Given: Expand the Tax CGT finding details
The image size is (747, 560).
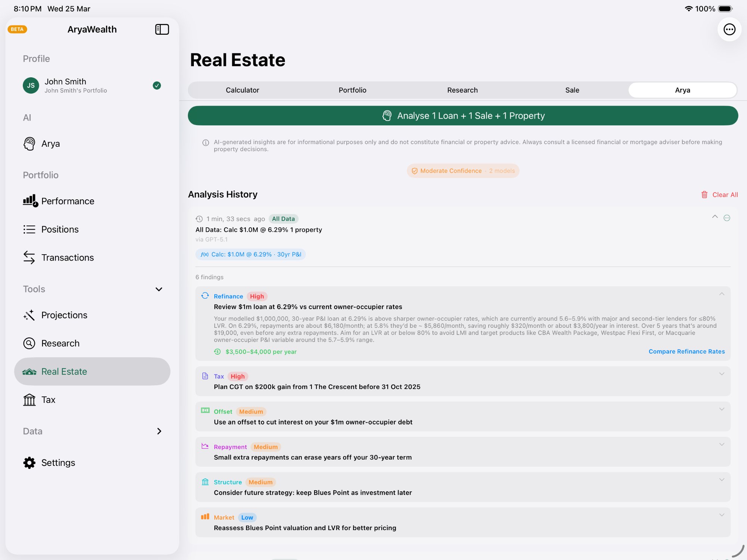Looking at the screenshot, I should [722, 373].
